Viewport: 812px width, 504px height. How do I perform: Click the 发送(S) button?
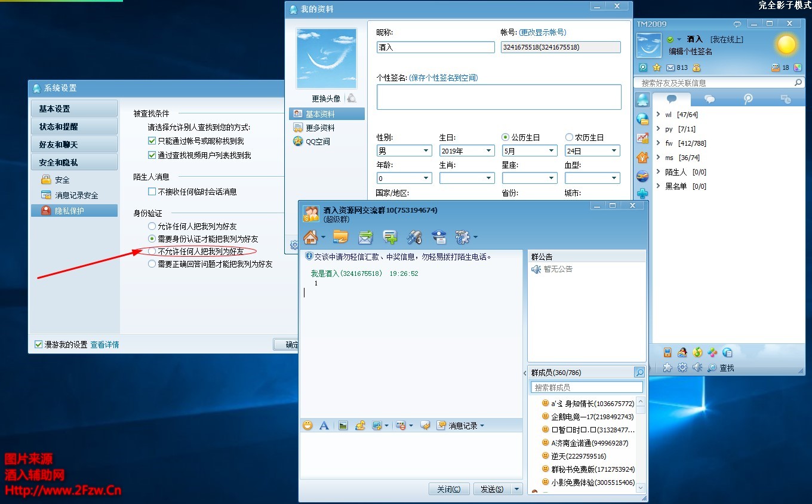point(492,489)
